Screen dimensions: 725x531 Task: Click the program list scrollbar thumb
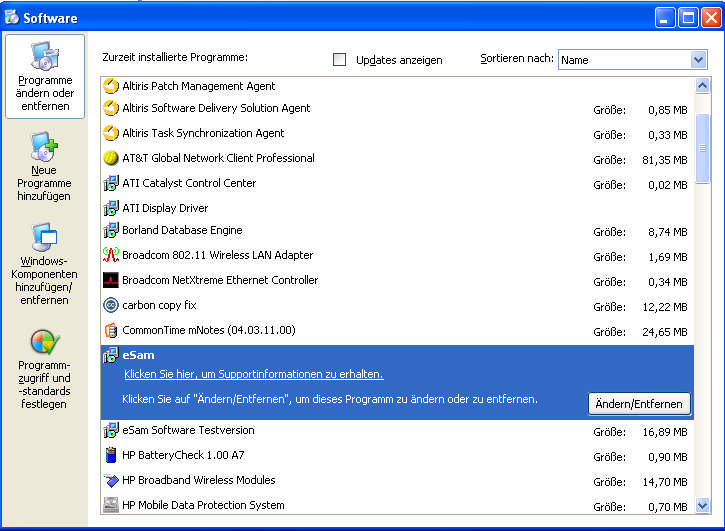tap(702, 148)
